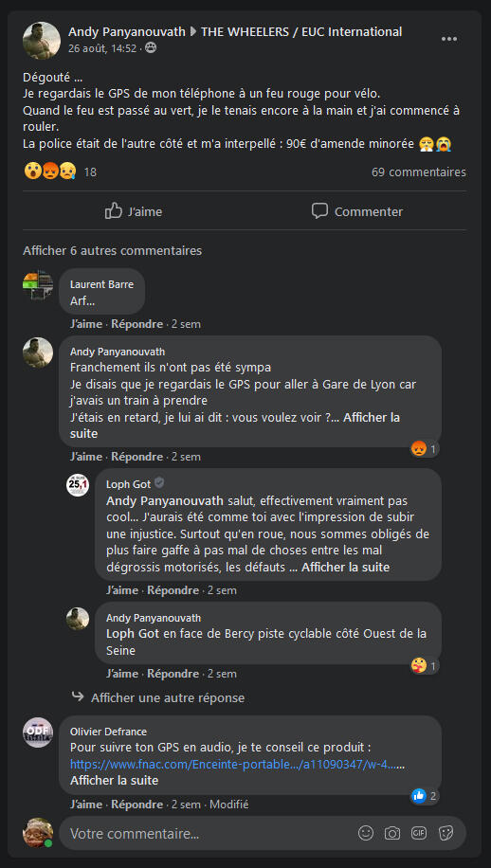Expand Afficher la suite in Loph Got's reply

[x=345, y=567]
